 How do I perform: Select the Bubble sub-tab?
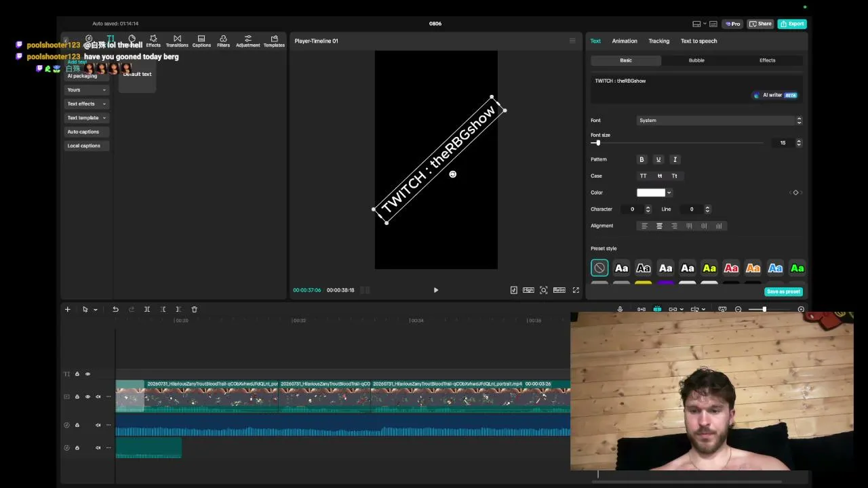tap(696, 60)
